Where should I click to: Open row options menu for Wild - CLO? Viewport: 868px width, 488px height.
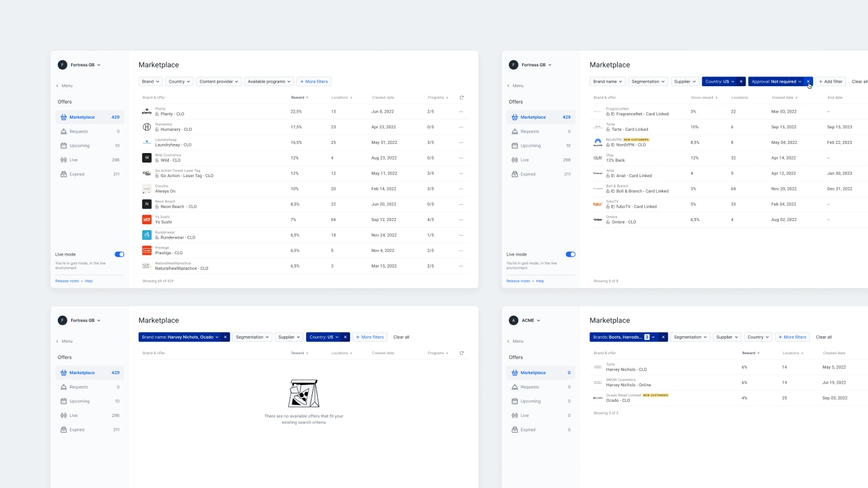461,158
